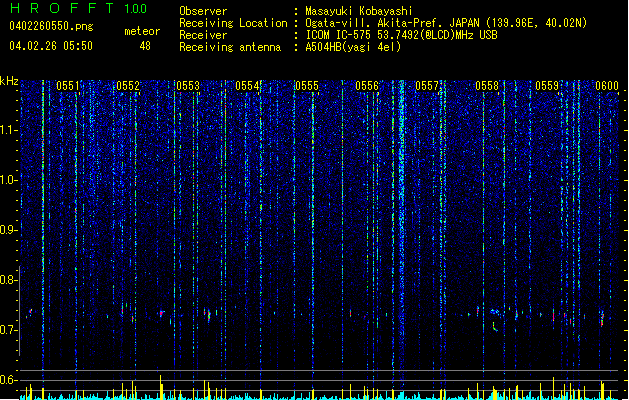629x400 pixels.
Task: Click the 0553 time marker
Action: tap(188, 86)
